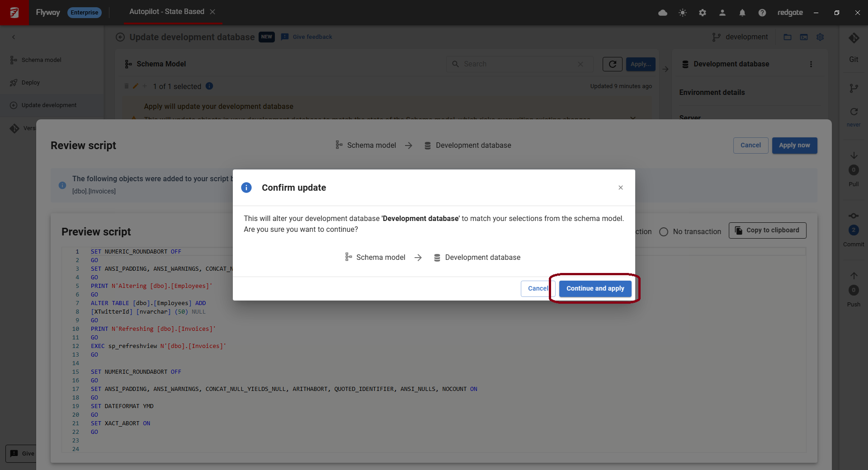Click the development branch selector
This screenshot has height=470, width=868.
tap(740, 37)
